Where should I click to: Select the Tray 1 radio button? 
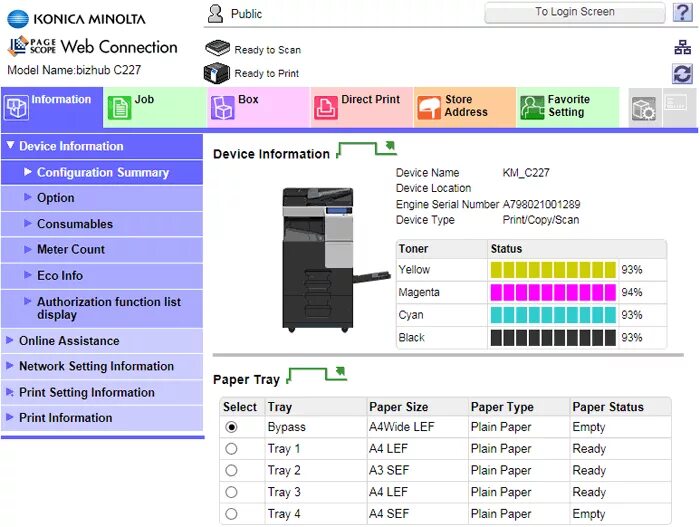click(x=231, y=449)
